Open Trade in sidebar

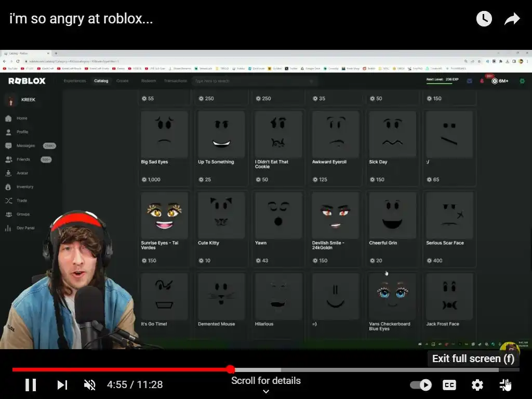click(x=22, y=201)
